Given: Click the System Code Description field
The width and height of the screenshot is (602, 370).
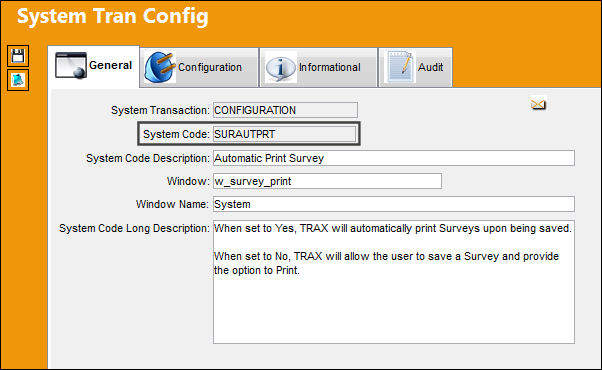Looking at the screenshot, I should (x=394, y=158).
